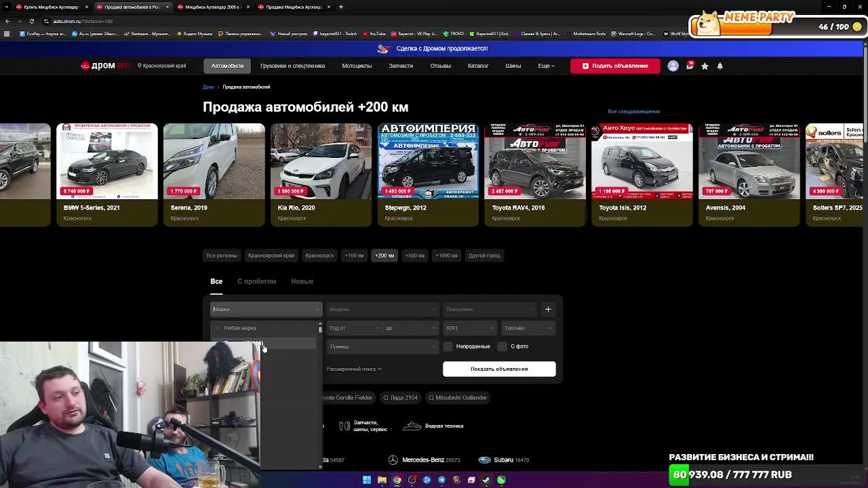Open the messages icon with red badge
868x488 pixels.
coord(690,66)
